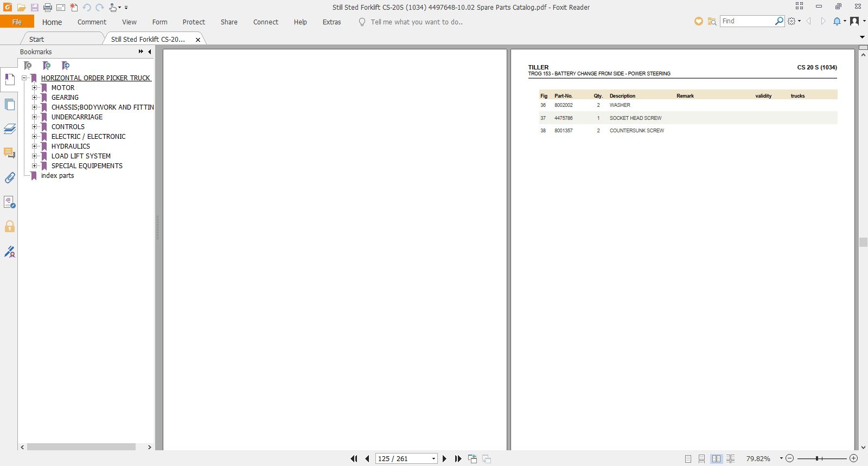Switch to the Comment ribbon tab
Viewport: 868px width, 466px height.
pyautogui.click(x=92, y=22)
